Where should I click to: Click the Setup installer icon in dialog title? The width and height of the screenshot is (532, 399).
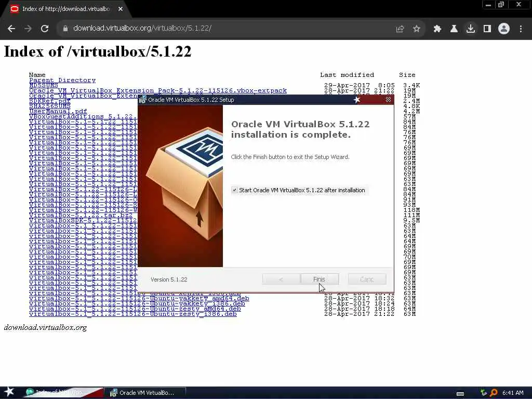click(x=143, y=100)
